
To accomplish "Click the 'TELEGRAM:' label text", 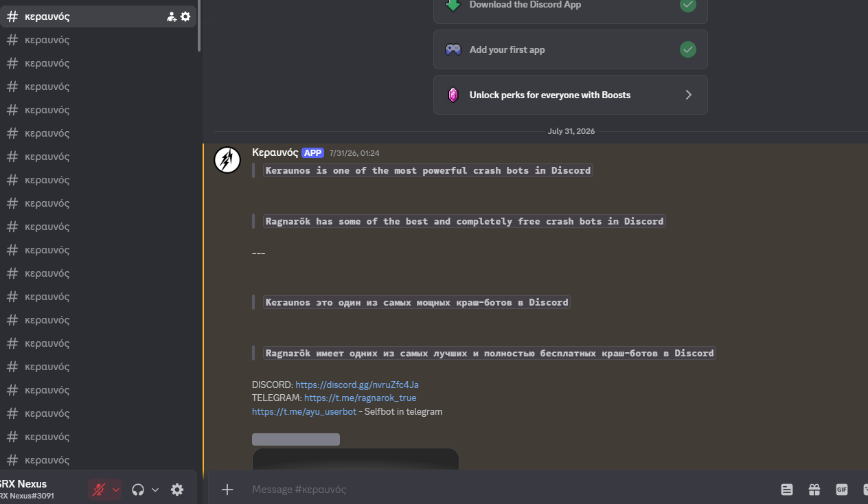I will (x=277, y=398).
